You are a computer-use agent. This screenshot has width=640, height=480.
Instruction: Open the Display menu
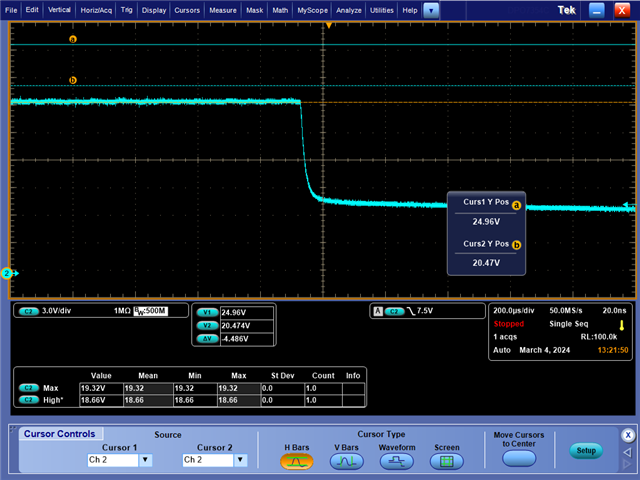point(154,10)
